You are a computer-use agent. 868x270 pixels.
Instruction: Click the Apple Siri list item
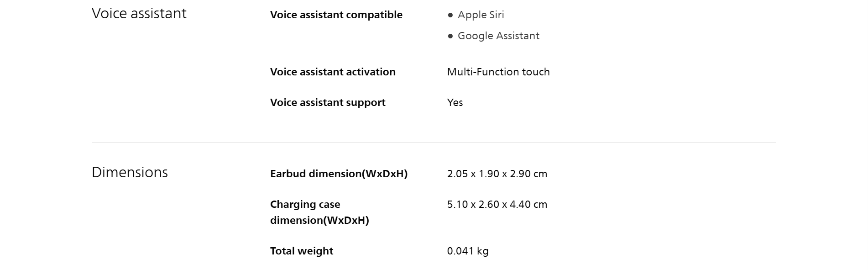pos(481,15)
